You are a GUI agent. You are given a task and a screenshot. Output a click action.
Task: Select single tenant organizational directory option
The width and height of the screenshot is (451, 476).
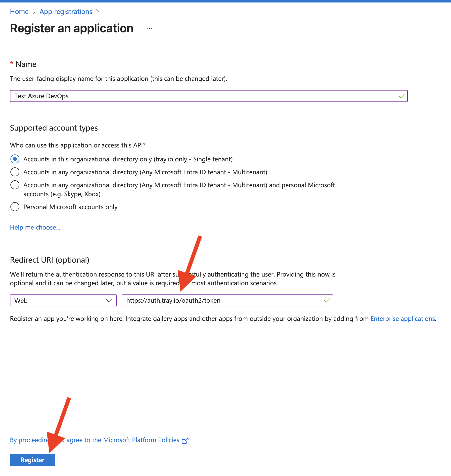click(15, 159)
